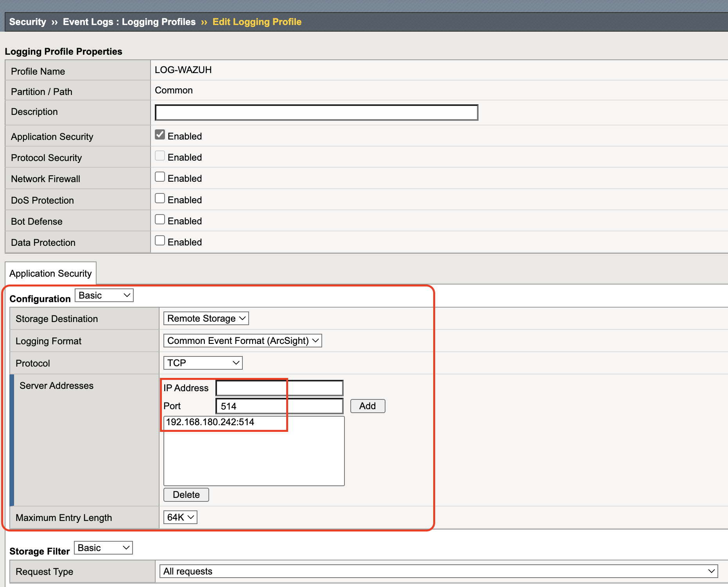
Task: Click the IP Address input field
Action: (x=279, y=388)
